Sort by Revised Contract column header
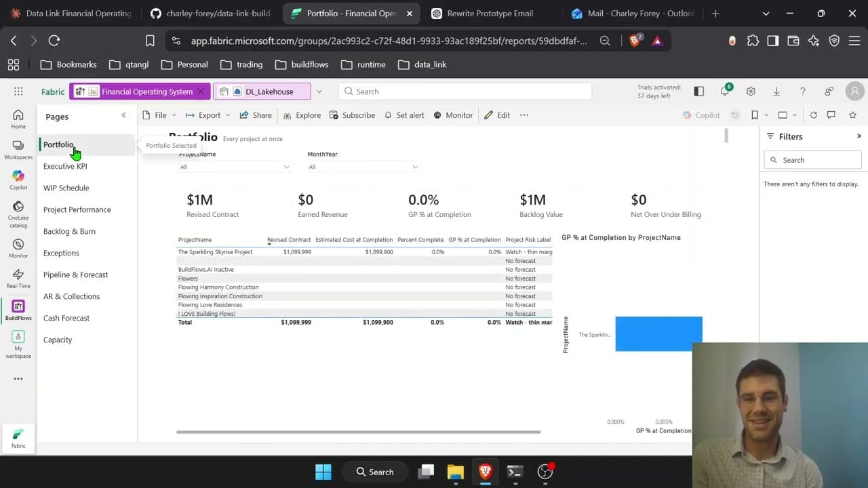 tap(289, 239)
